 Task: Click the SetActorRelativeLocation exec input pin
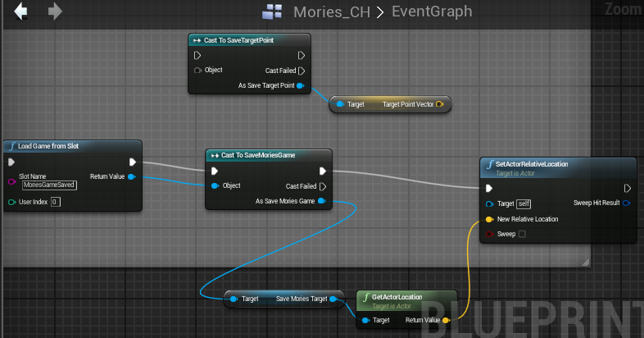click(x=489, y=189)
